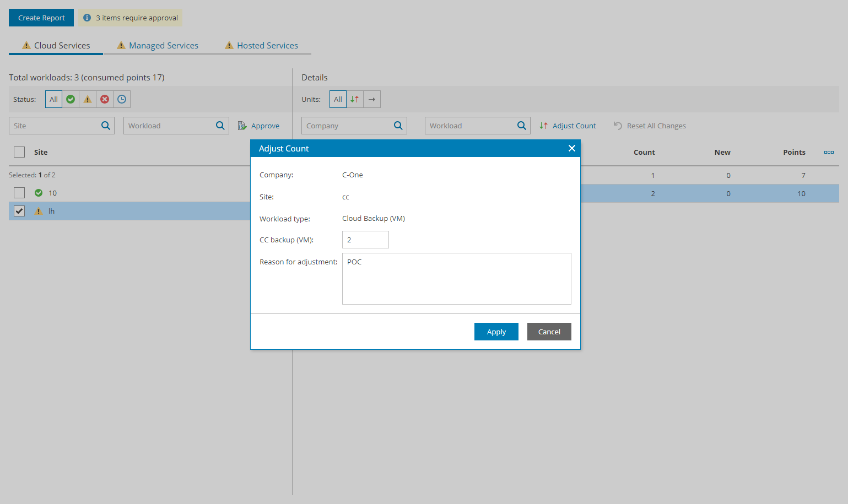848x504 pixels.
Task: Open the Hosted Services tab
Action: tap(267, 45)
